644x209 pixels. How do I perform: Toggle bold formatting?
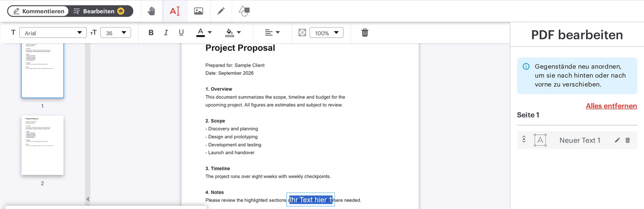coord(151,33)
